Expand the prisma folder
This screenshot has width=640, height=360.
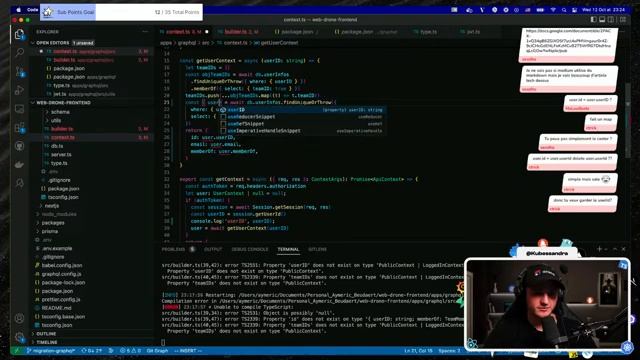pos(49,231)
